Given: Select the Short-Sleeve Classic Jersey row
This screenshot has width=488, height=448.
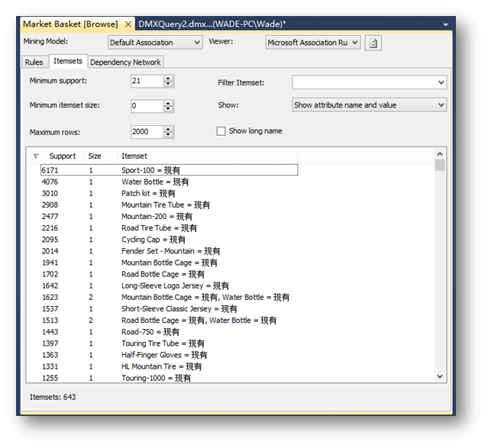Looking at the screenshot, I should (170, 308).
